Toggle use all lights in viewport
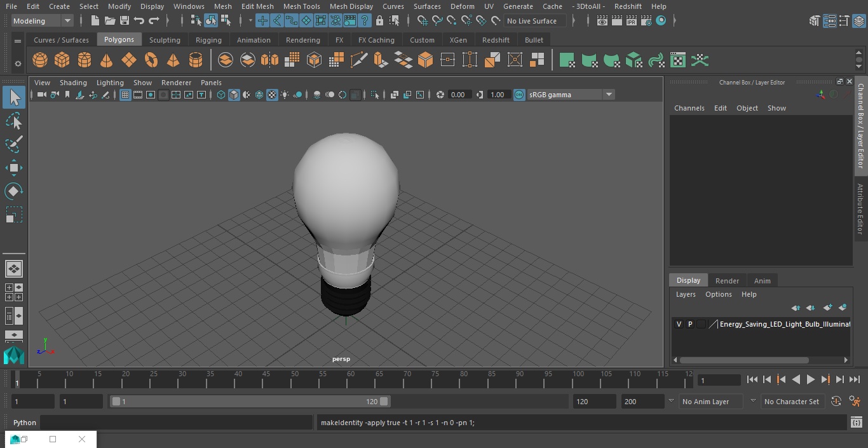This screenshot has height=448, width=868. tap(285, 95)
